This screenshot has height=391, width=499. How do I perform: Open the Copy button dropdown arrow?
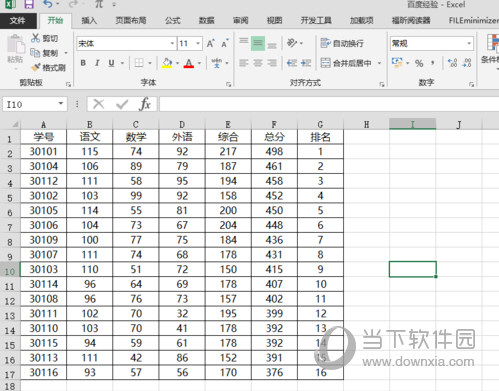point(66,53)
